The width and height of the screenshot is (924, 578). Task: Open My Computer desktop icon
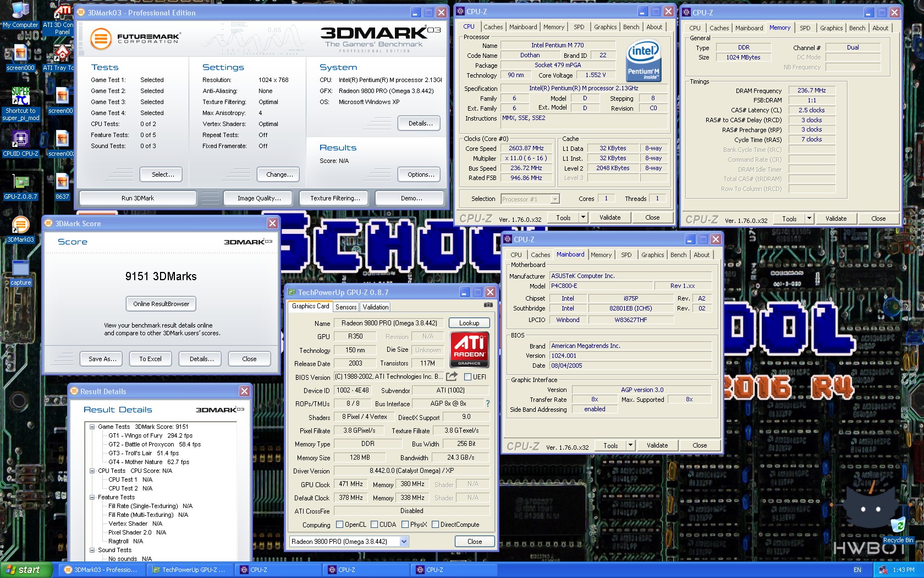tap(20, 15)
